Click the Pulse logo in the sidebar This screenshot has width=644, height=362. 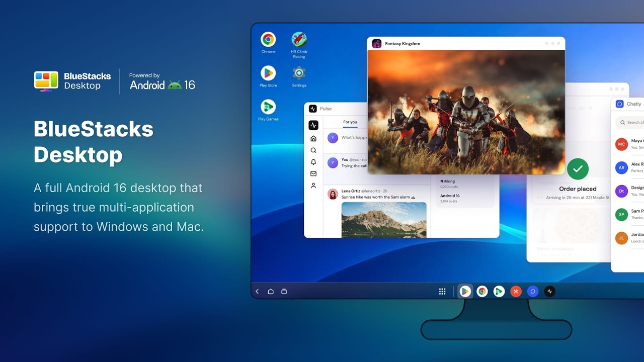point(313,125)
